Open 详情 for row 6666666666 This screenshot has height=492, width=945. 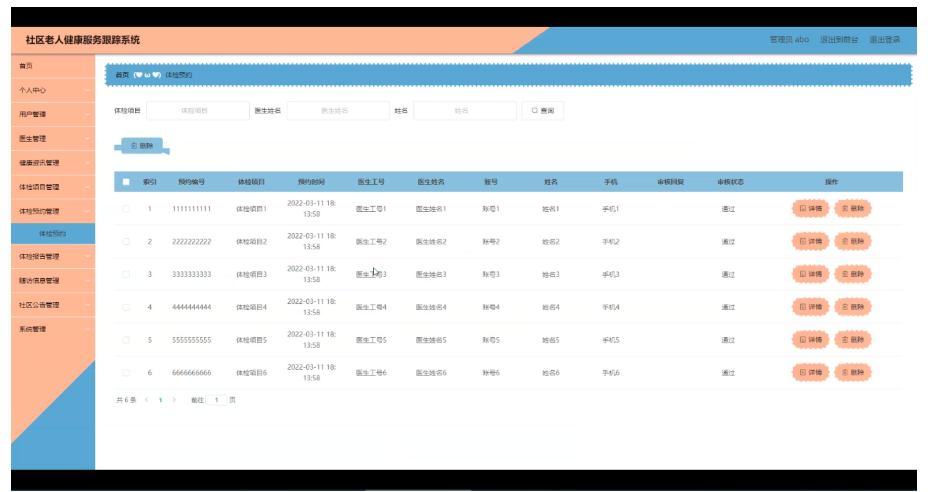tap(810, 372)
